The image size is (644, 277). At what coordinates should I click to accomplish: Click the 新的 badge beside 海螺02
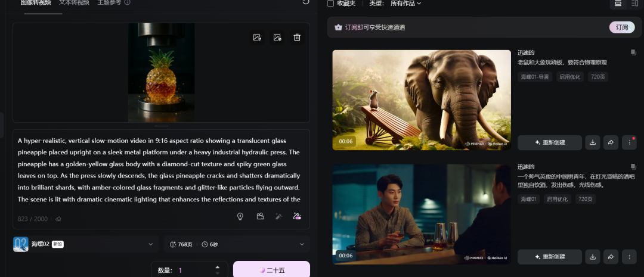click(57, 244)
